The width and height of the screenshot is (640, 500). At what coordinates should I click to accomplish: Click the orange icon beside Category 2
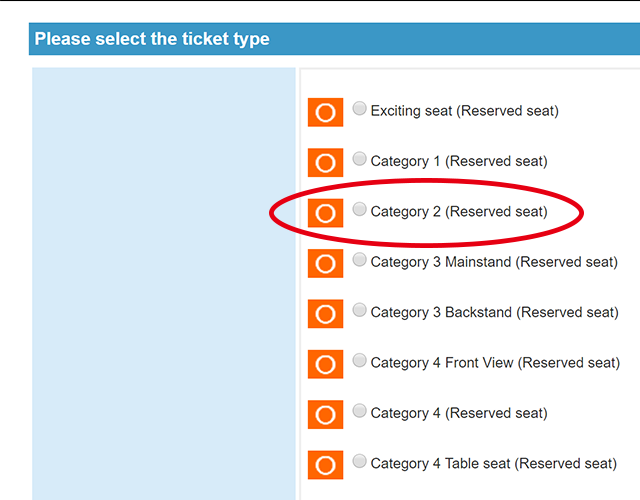(x=325, y=213)
